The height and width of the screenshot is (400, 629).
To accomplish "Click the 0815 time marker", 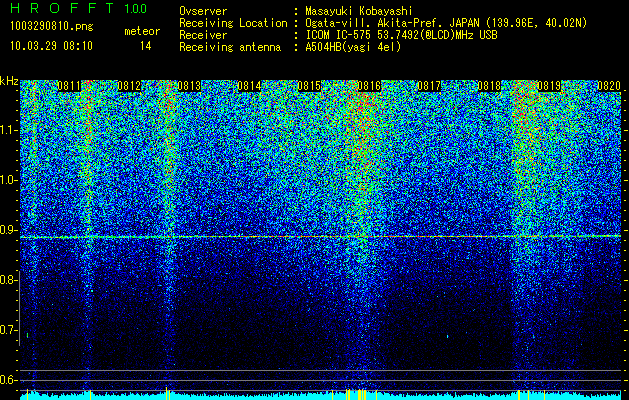I will pyautogui.click(x=309, y=86).
